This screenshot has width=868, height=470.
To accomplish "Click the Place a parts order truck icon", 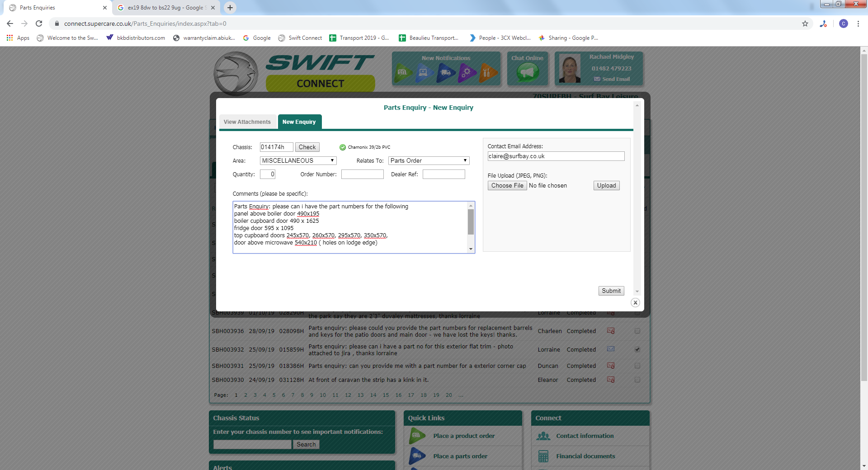I will [417, 456].
